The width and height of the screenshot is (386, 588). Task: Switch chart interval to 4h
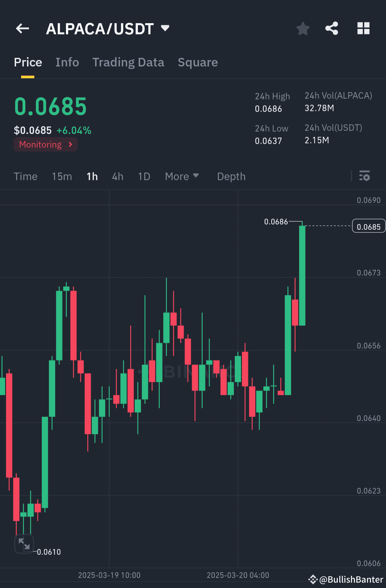coord(117,176)
